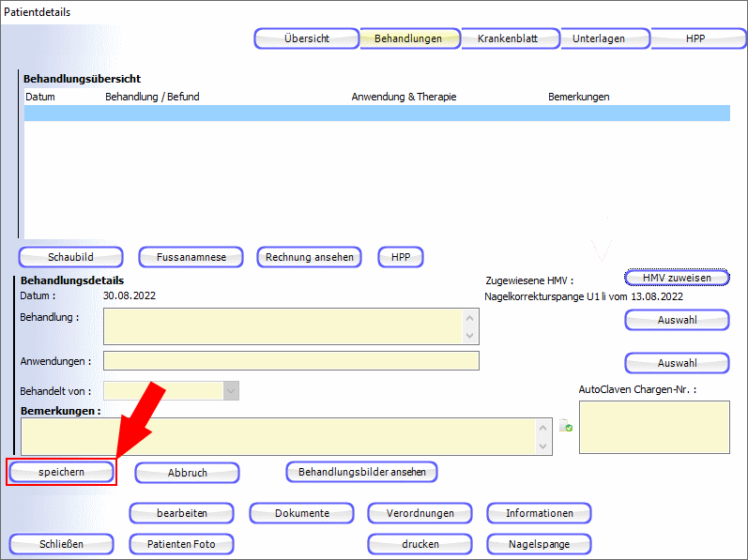
Task: Open the Nagelspange dialog
Action: pyautogui.click(x=540, y=544)
